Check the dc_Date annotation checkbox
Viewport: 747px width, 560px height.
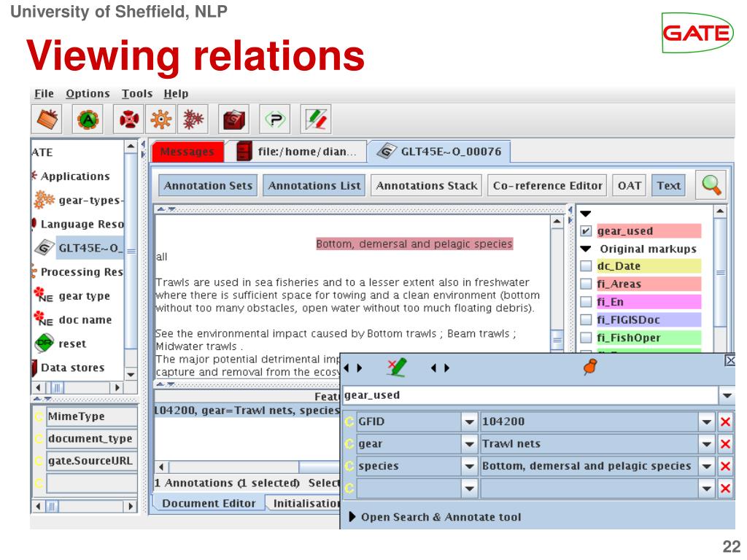[586, 266]
